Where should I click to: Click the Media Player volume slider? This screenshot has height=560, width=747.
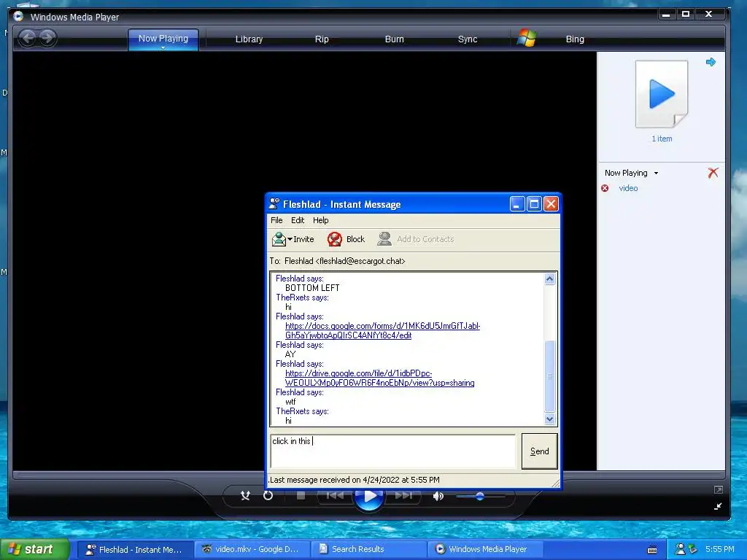(x=480, y=496)
